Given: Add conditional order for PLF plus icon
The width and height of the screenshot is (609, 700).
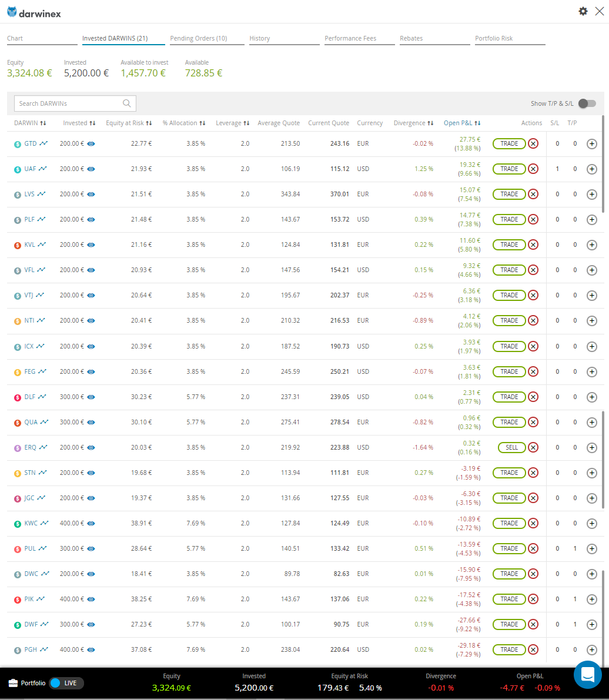Looking at the screenshot, I should [x=592, y=220].
